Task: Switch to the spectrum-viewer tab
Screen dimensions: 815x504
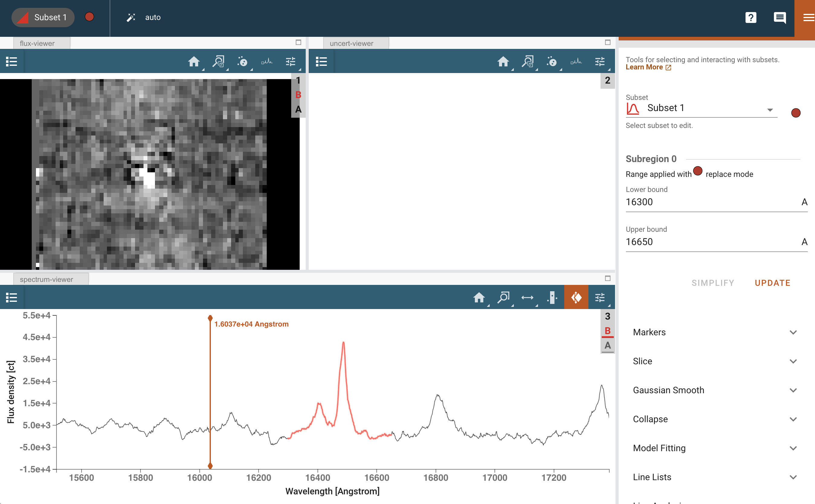Action: pos(47,279)
